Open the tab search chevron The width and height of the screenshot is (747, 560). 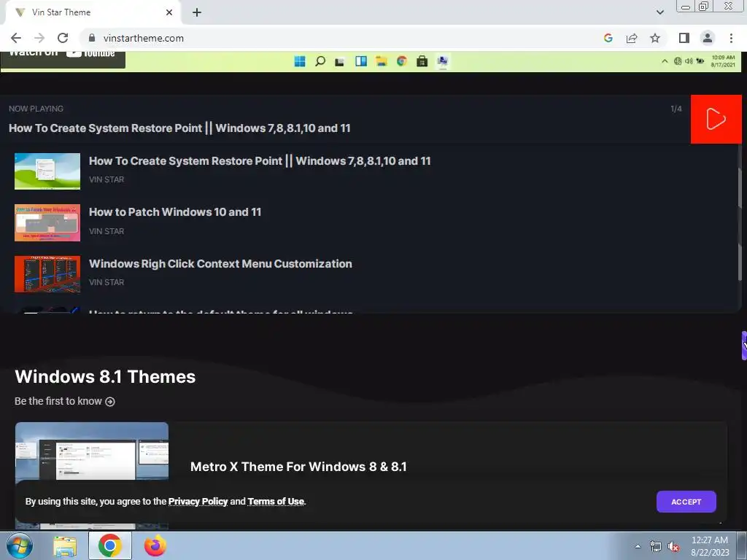click(x=660, y=12)
